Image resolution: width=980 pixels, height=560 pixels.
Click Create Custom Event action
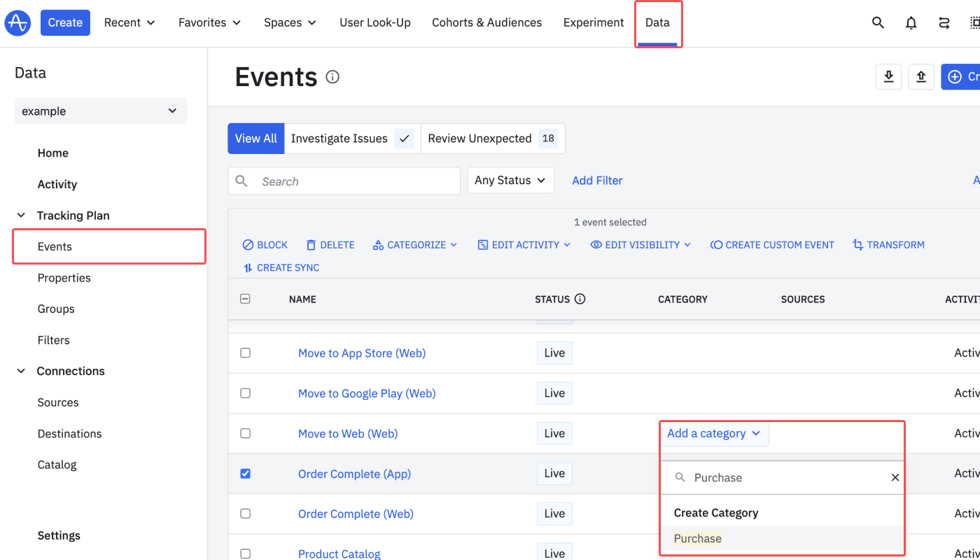pyautogui.click(x=772, y=245)
